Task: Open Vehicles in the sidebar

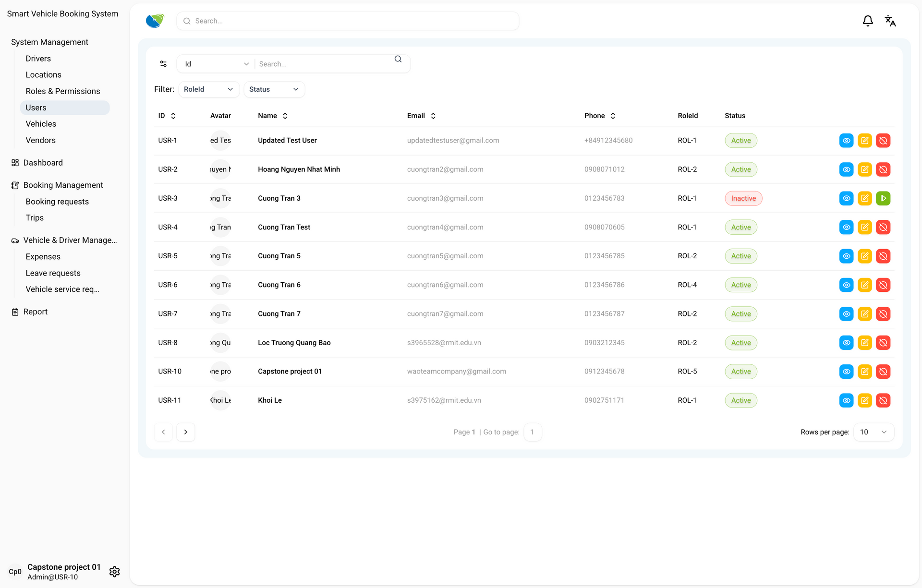Action: click(x=41, y=124)
